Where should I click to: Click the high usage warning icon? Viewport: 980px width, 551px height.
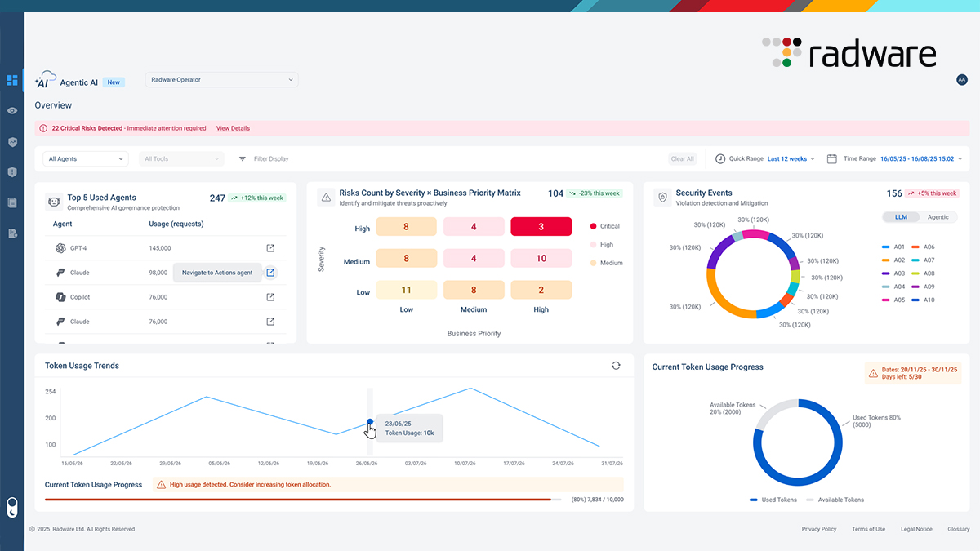pyautogui.click(x=161, y=484)
